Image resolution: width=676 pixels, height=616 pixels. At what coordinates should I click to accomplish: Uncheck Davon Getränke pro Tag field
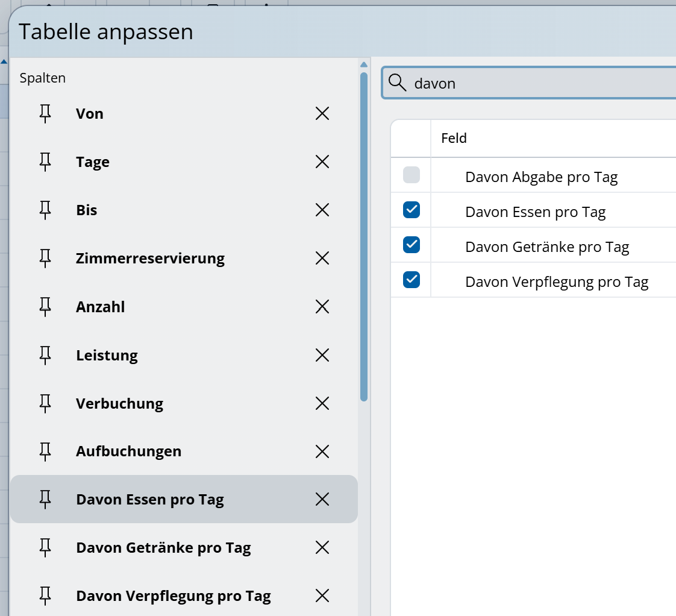click(412, 245)
